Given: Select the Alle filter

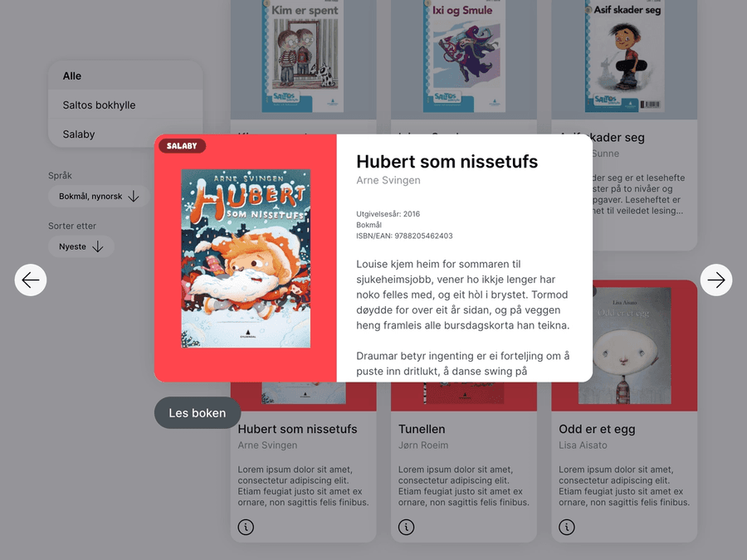Looking at the screenshot, I should (x=125, y=75).
